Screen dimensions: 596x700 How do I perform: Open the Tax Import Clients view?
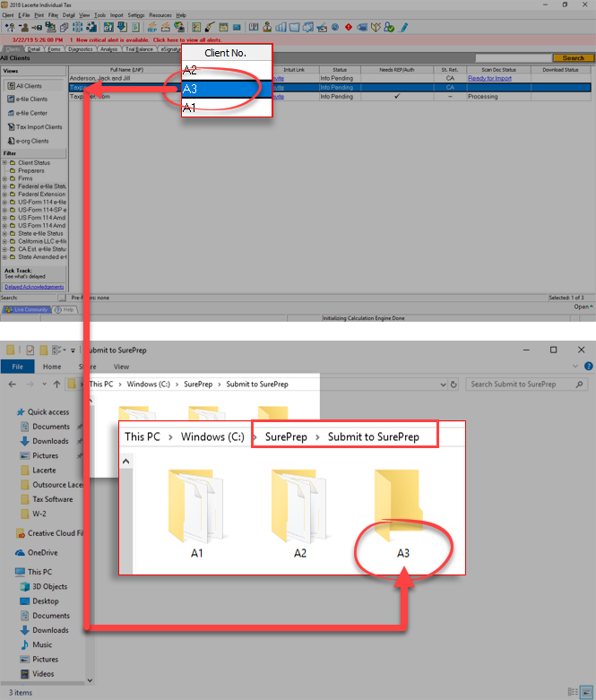pos(35,126)
